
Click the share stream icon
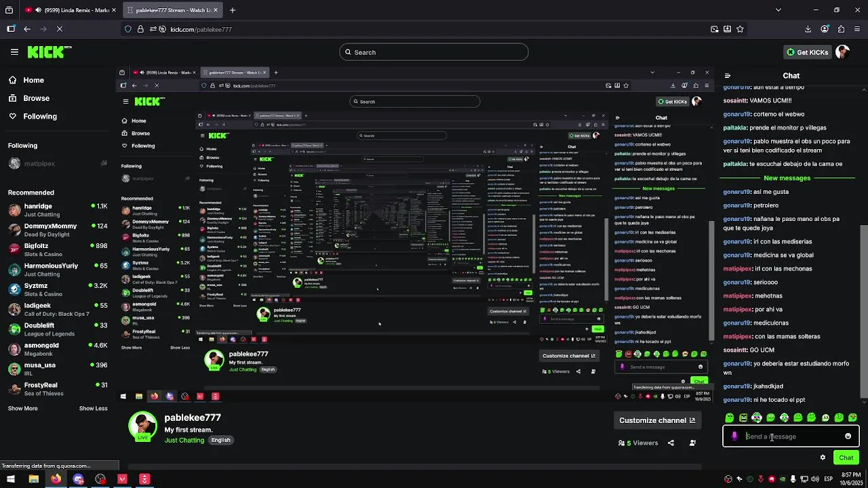[671, 443]
